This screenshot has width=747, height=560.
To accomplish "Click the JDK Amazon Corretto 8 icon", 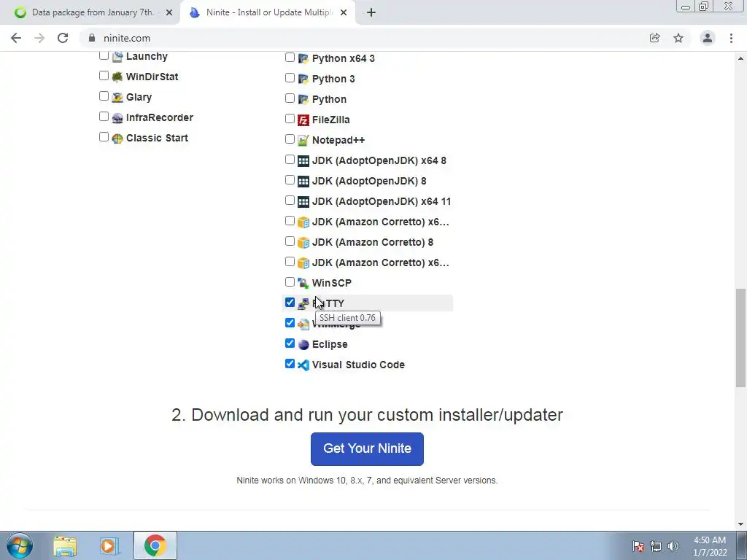I will pos(303,242).
